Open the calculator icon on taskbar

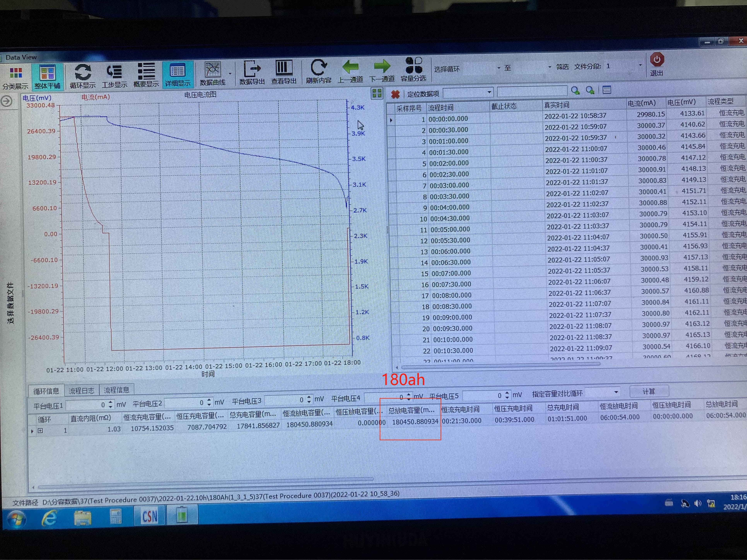point(116,517)
